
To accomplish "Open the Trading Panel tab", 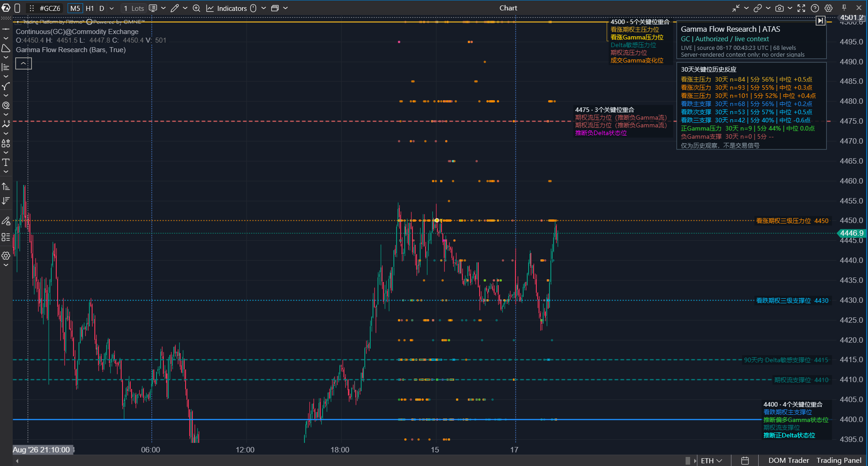I will click(x=839, y=461).
